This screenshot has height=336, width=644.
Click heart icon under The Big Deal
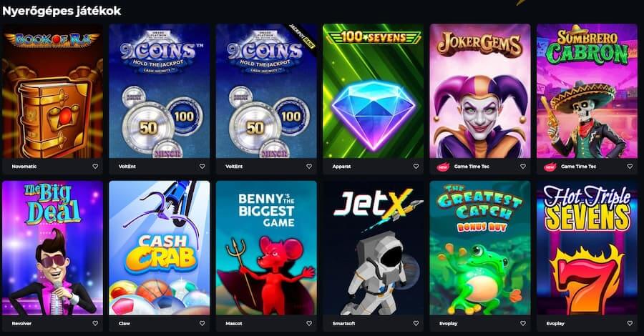point(95,323)
